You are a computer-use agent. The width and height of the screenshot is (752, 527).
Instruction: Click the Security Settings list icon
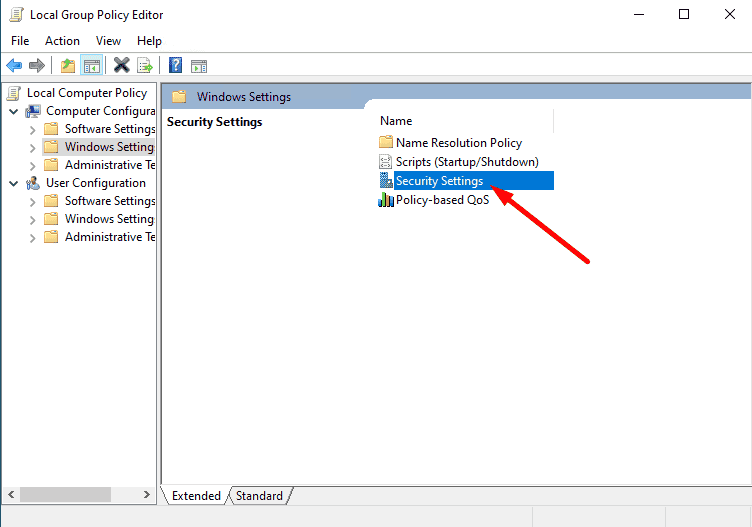click(386, 180)
